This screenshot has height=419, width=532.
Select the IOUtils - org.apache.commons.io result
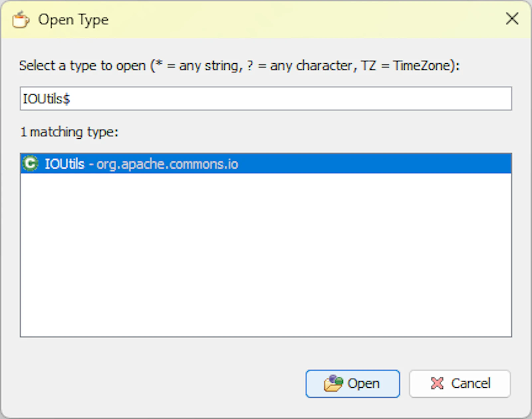[266, 164]
